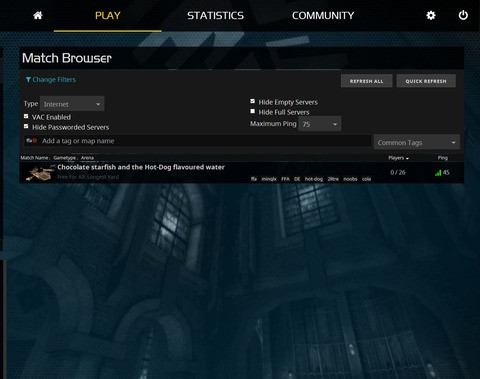
Task: Open the COMMUNITY tab
Action: [323, 16]
